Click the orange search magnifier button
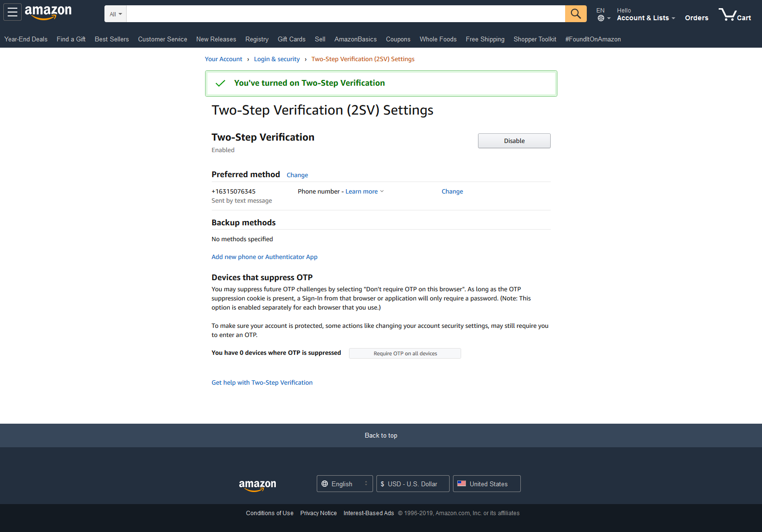762x532 pixels. [x=576, y=13]
